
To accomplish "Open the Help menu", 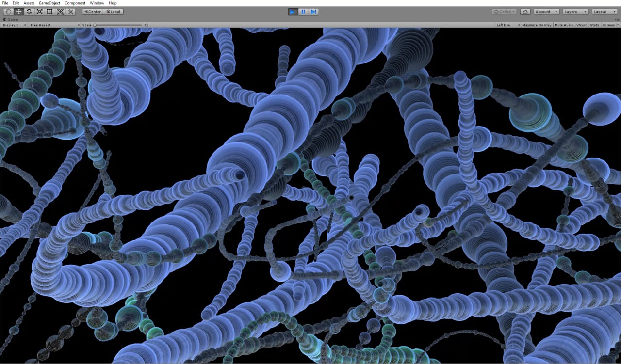I will (x=113, y=3).
